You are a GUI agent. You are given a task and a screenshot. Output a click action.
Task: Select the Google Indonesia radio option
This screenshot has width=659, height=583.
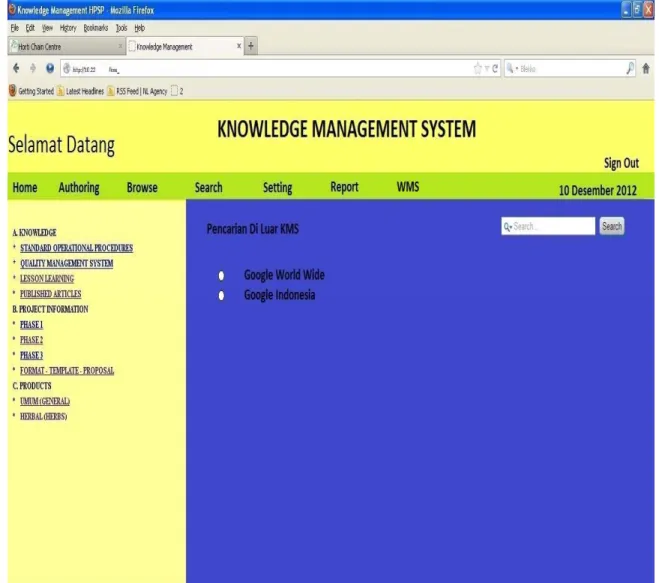tap(221, 295)
